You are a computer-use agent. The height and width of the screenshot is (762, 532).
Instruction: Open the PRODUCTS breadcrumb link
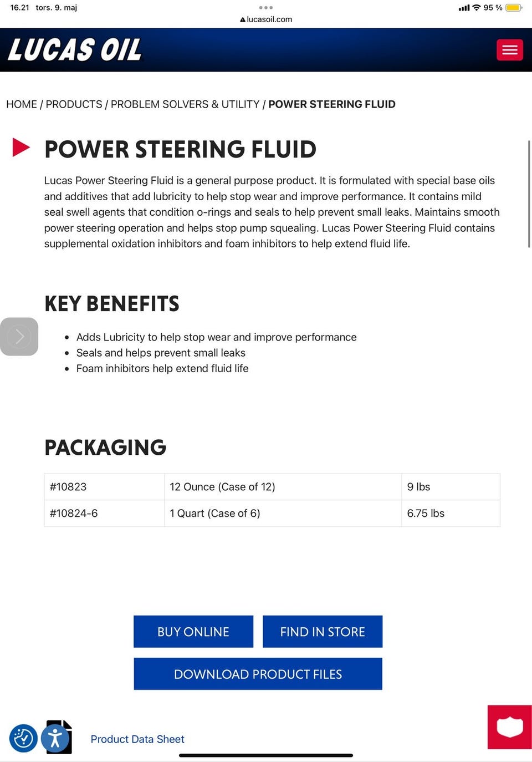pyautogui.click(x=74, y=104)
